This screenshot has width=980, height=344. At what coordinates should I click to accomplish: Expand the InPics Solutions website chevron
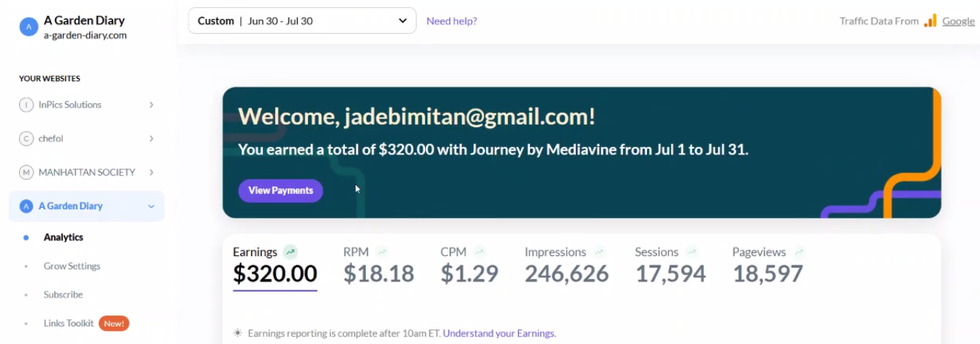tap(152, 105)
